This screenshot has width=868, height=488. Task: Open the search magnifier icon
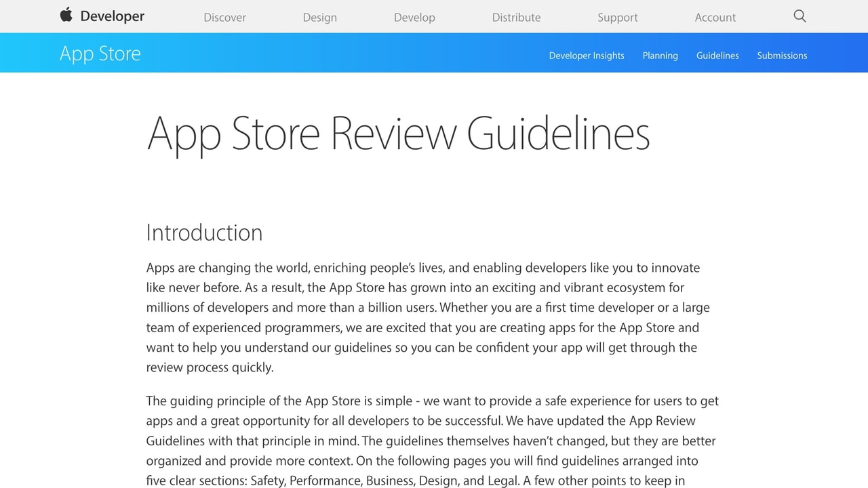800,16
